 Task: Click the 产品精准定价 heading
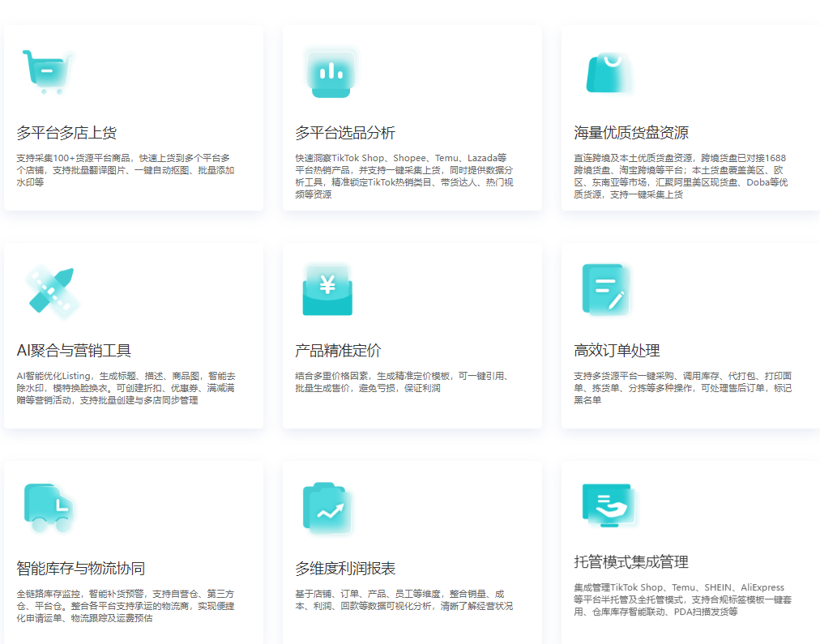click(338, 351)
